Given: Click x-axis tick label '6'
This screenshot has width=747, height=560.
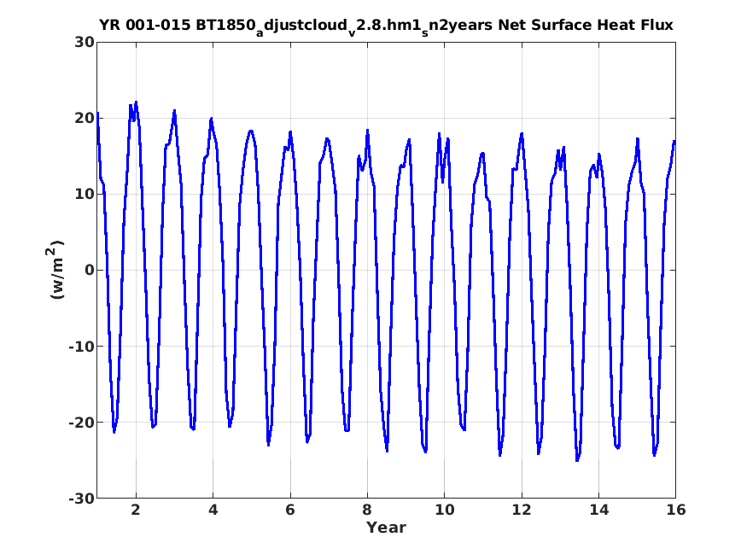Looking at the screenshot, I should tap(290, 510).
